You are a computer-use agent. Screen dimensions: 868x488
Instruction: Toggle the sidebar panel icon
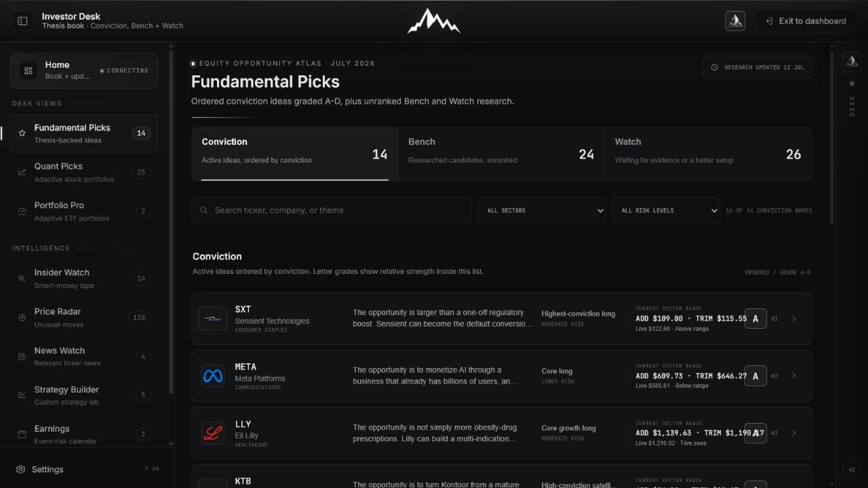coord(22,21)
